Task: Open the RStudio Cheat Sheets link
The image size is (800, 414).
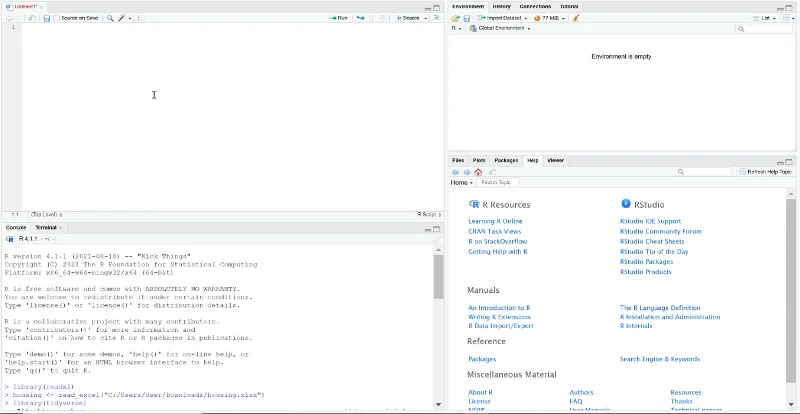Action: tap(652, 241)
